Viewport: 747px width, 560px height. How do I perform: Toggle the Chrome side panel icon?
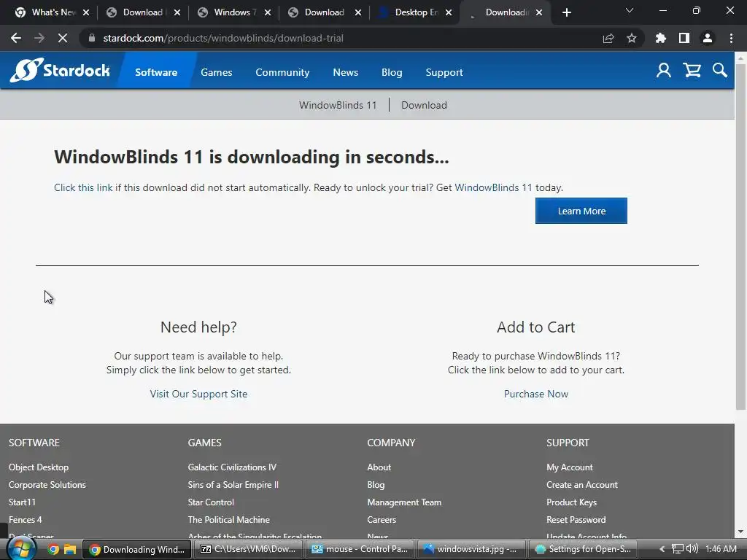click(x=684, y=38)
